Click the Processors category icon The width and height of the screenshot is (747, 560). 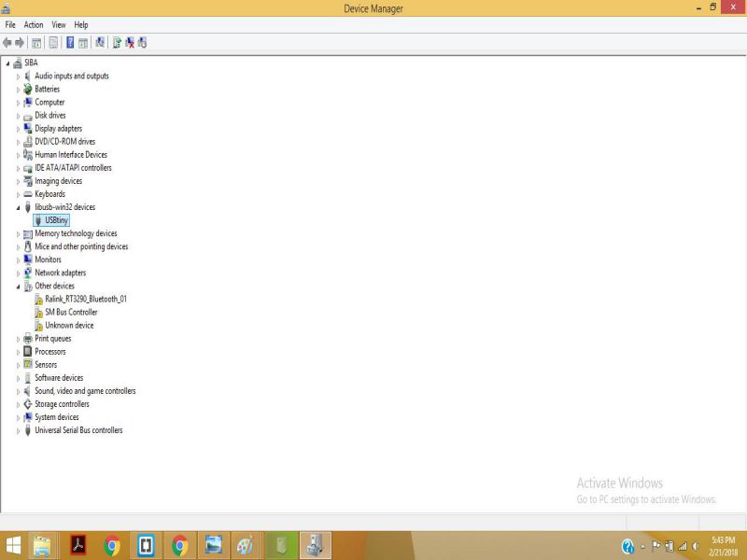(x=28, y=352)
